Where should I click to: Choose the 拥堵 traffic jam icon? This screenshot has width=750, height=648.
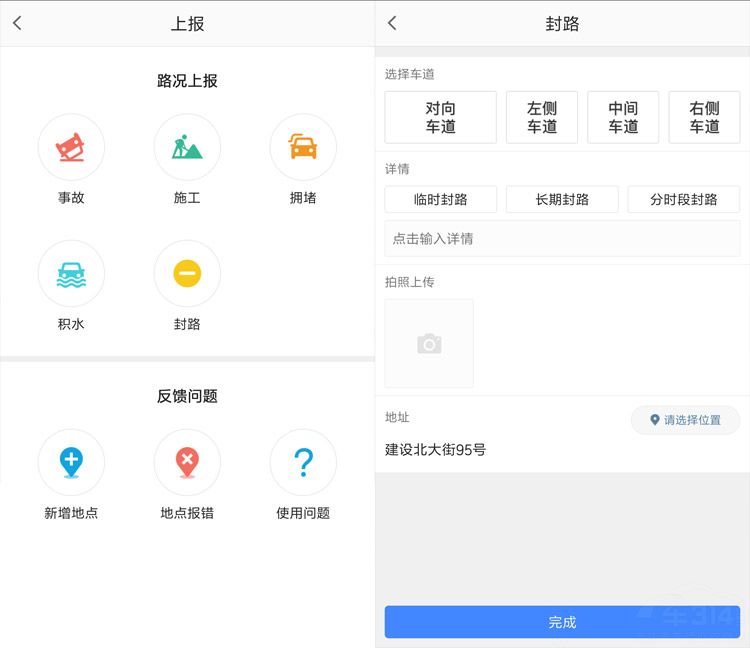pyautogui.click(x=303, y=148)
